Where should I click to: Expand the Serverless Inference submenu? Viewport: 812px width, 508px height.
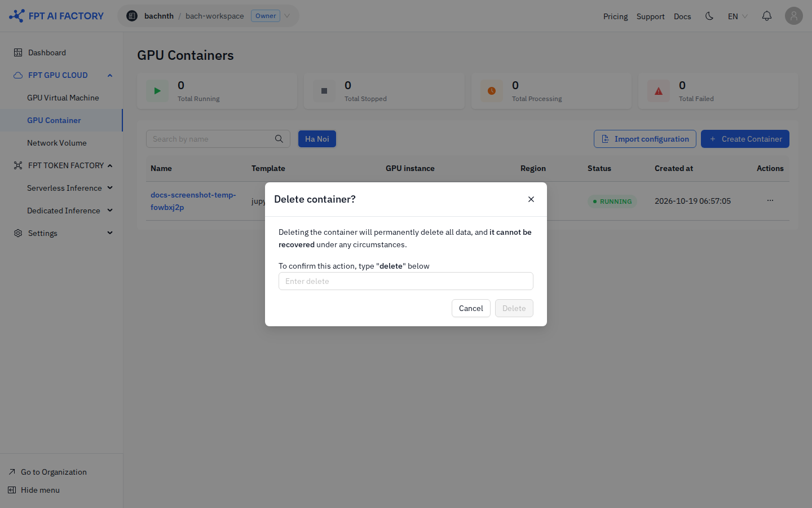(x=110, y=188)
